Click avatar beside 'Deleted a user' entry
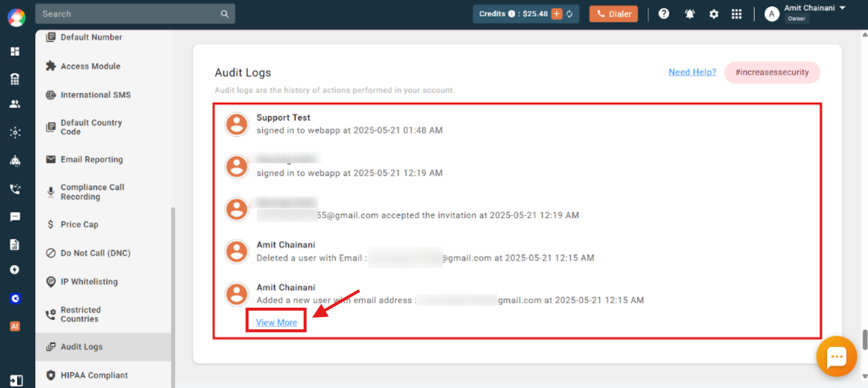The height and width of the screenshot is (388, 868). 237,251
